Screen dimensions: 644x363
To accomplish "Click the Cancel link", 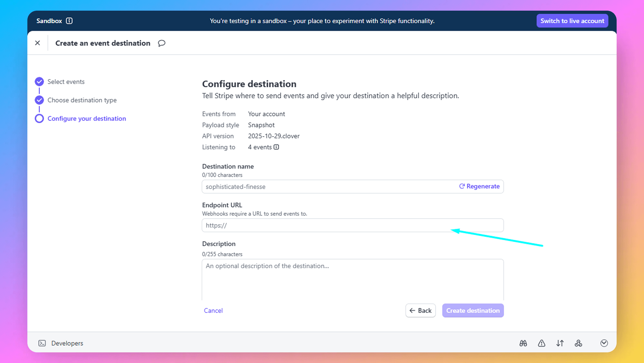I will click(x=213, y=310).
